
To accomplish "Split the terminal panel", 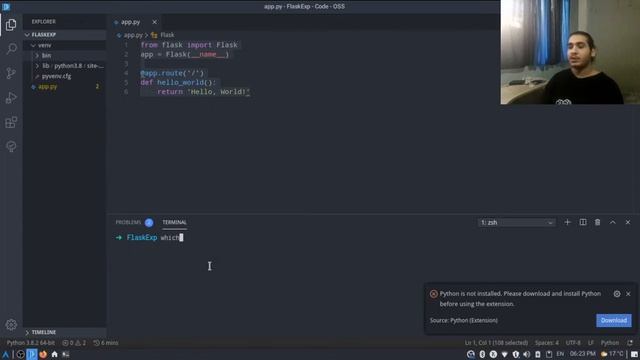I will (x=583, y=222).
